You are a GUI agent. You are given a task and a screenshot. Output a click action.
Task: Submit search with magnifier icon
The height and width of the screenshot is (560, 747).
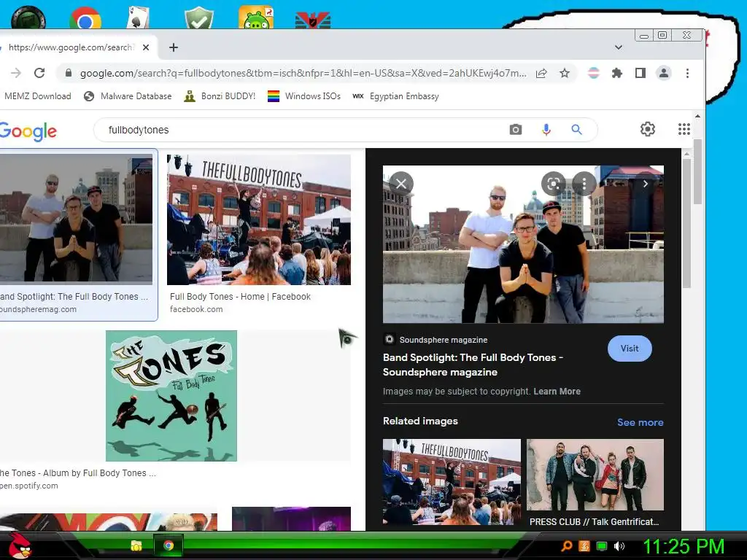[576, 130]
